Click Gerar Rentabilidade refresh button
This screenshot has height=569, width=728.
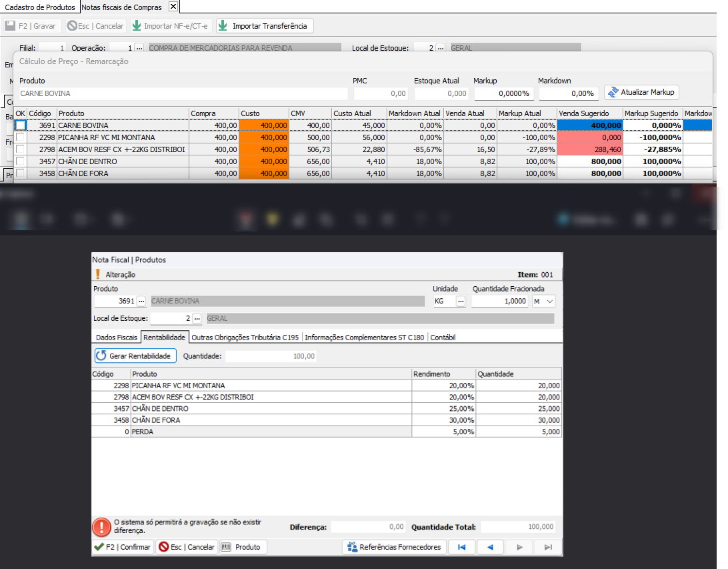(135, 356)
